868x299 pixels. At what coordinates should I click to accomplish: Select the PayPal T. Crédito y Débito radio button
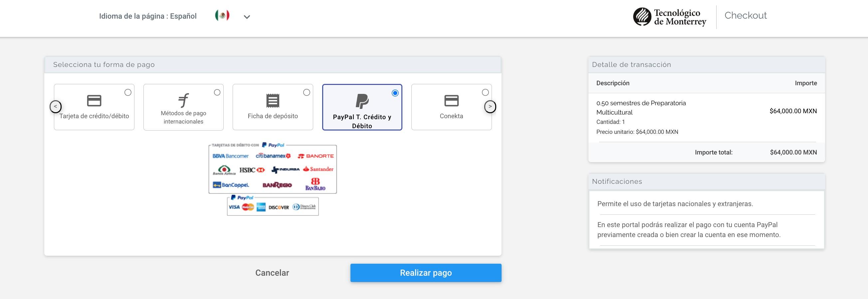point(395,93)
